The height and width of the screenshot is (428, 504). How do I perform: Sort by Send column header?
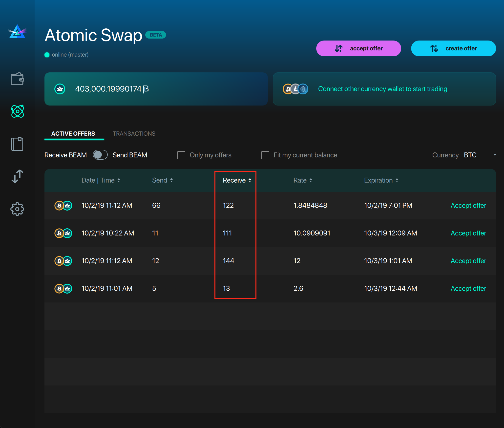(x=162, y=180)
